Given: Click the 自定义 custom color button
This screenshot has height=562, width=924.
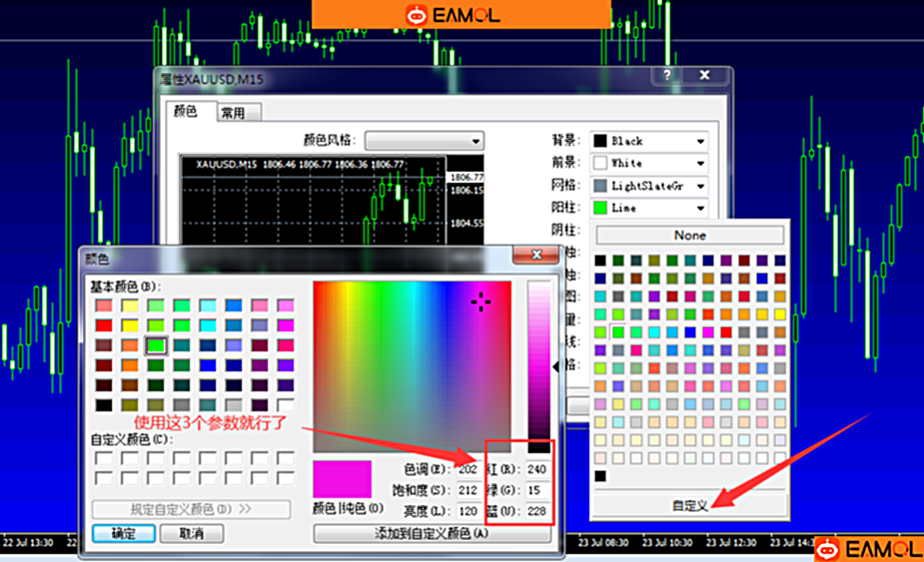Looking at the screenshot, I should [x=689, y=506].
